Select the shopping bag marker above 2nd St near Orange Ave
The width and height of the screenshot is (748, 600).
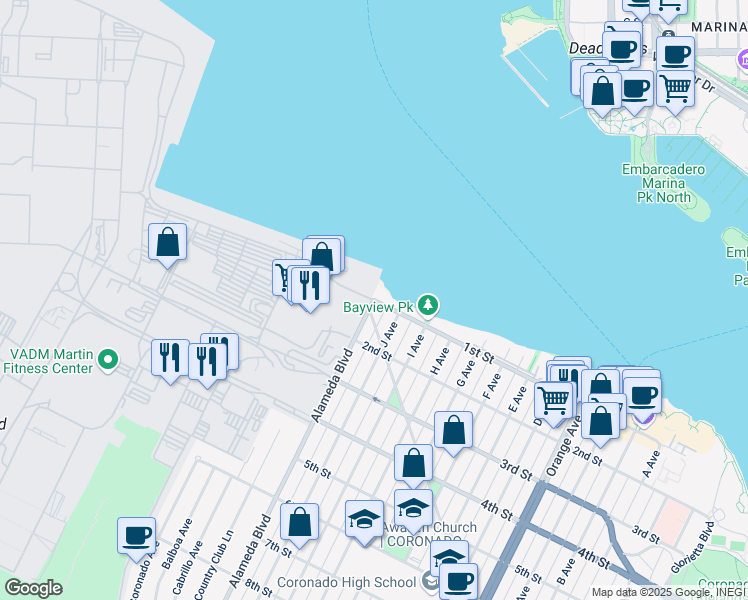601,421
